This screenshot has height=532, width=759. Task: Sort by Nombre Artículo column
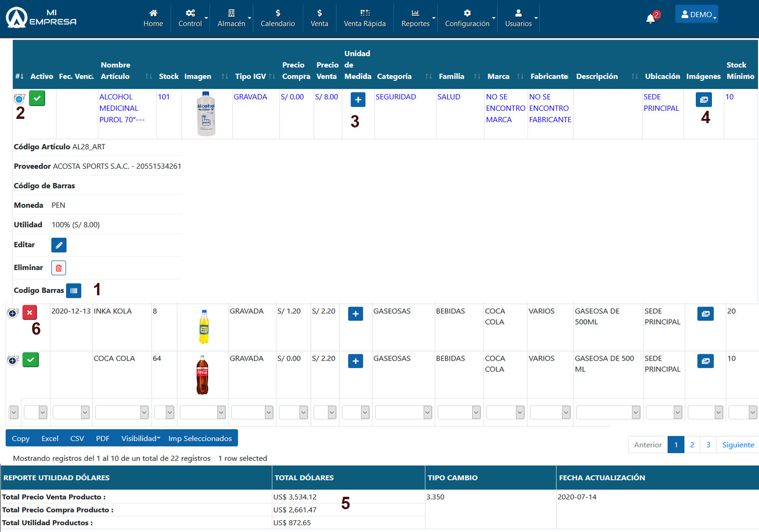click(x=126, y=70)
